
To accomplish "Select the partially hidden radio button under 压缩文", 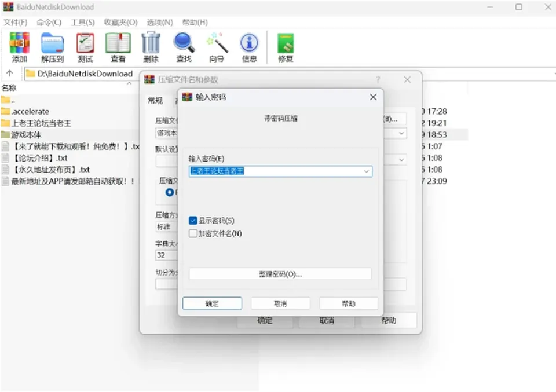I will tap(170, 192).
